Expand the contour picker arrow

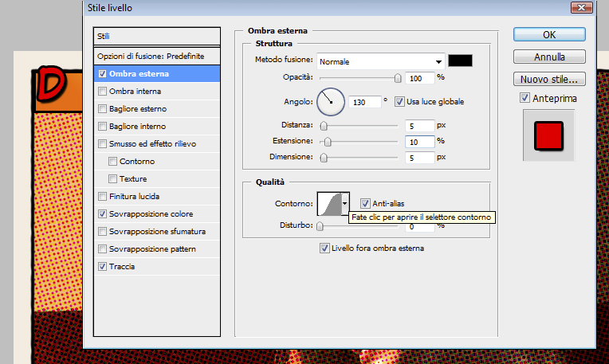tap(345, 204)
